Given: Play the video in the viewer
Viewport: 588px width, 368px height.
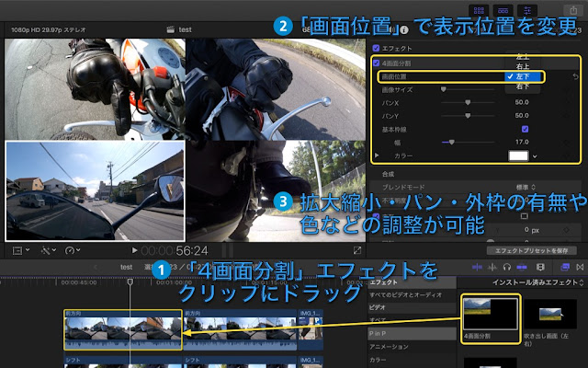Looking at the screenshot, I should click(x=135, y=250).
